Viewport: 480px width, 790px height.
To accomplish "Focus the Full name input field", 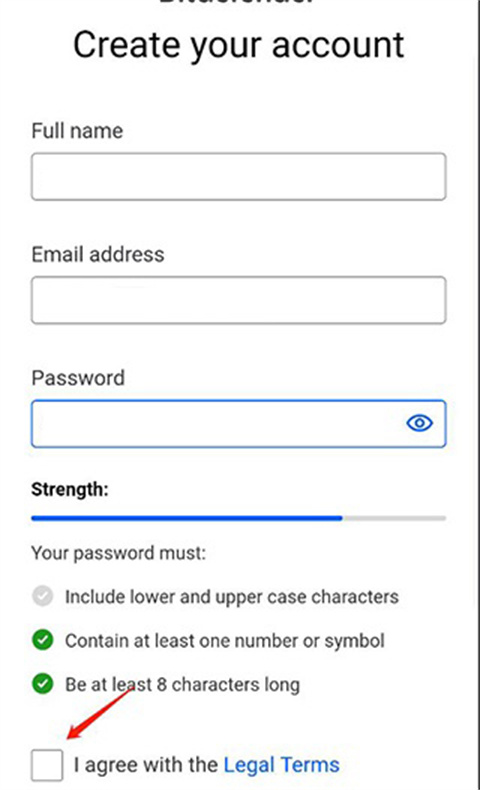I will [x=239, y=177].
